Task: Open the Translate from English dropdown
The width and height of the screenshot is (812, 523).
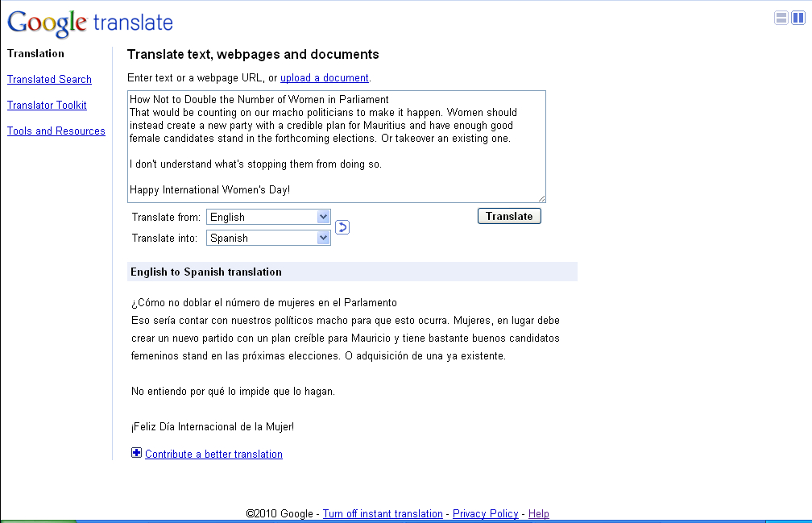Action: point(268,217)
